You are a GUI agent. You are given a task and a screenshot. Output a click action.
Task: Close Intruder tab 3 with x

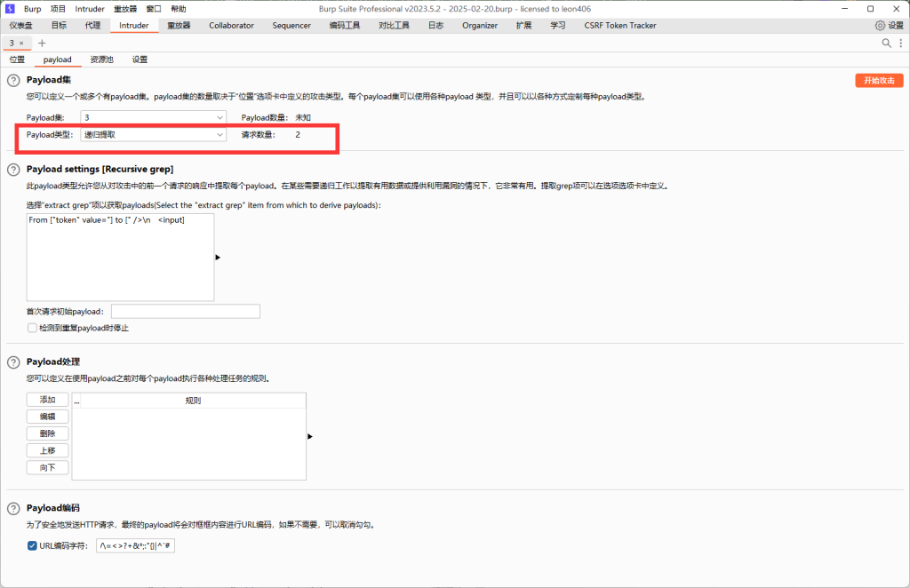tap(21, 43)
